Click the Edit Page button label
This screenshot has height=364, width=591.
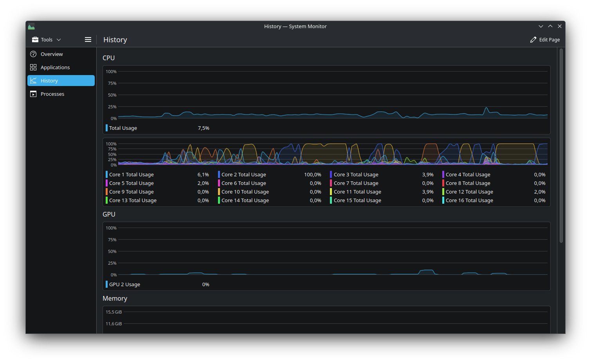(550, 39)
